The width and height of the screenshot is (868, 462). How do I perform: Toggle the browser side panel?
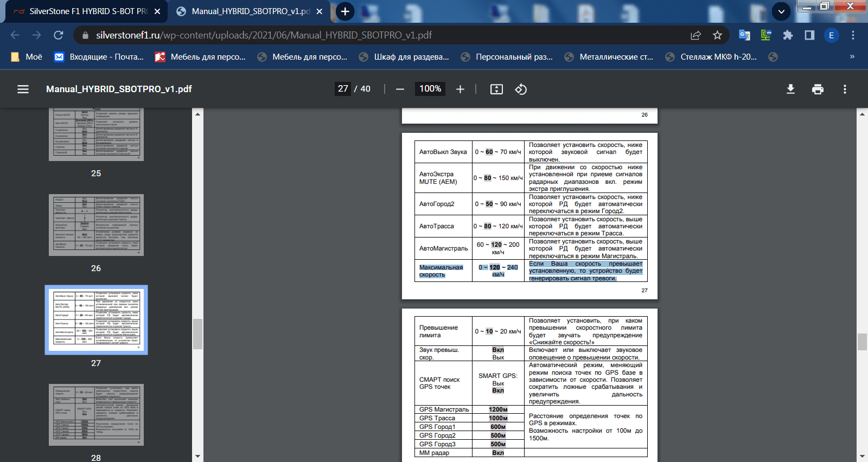click(x=809, y=35)
